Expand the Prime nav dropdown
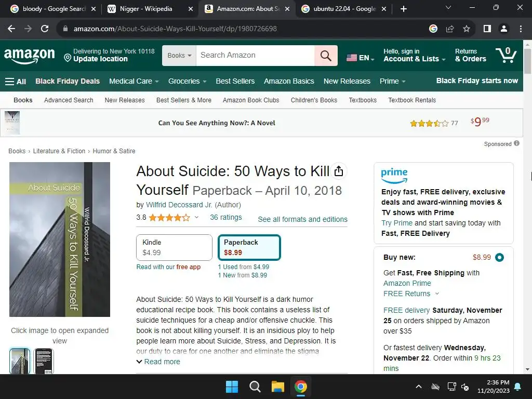 pos(393,82)
